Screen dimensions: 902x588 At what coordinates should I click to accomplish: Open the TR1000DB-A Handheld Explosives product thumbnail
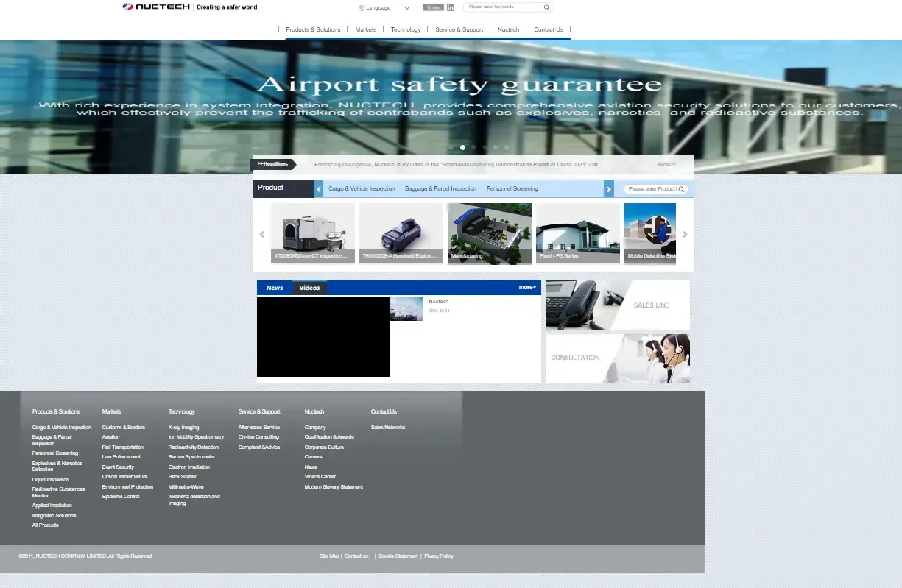pos(401,233)
